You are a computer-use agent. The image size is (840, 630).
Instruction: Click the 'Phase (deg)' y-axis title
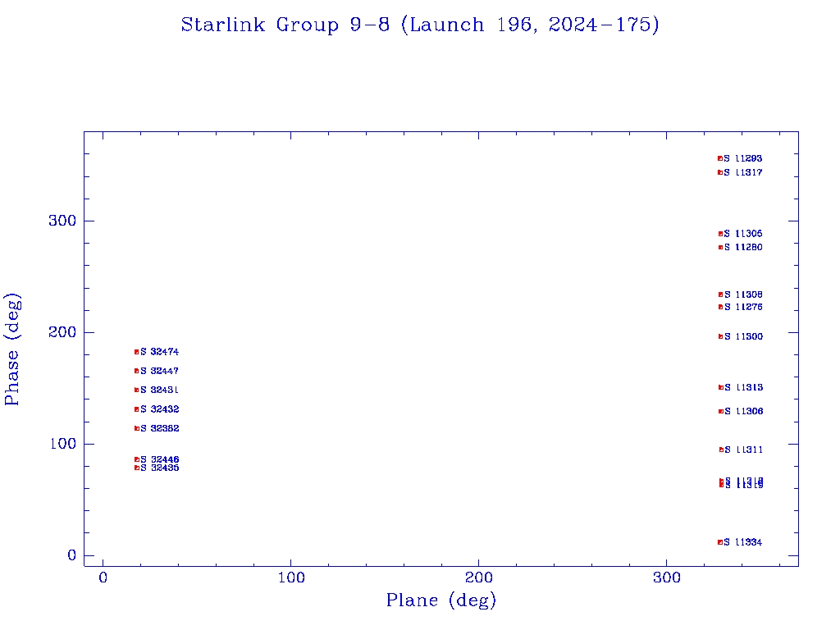click(13, 349)
